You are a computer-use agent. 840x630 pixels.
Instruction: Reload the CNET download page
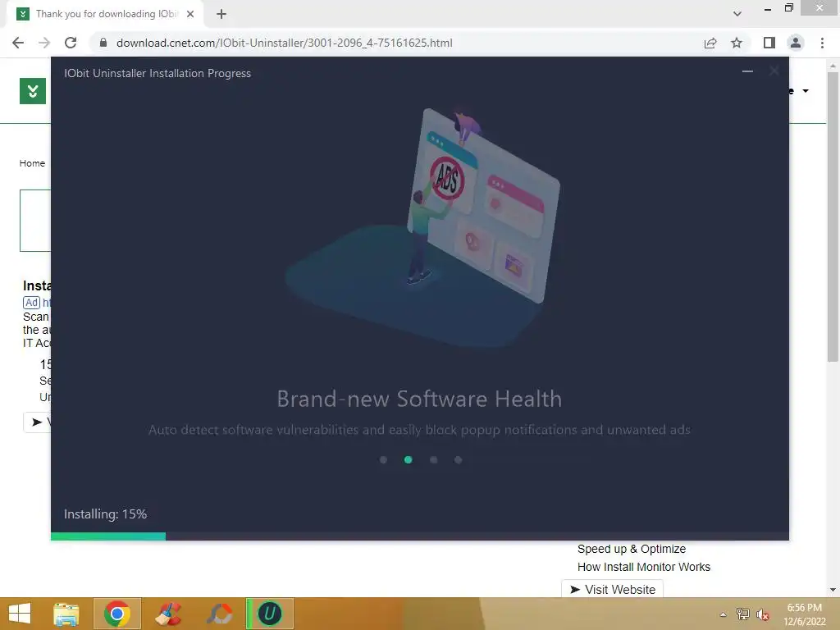(71, 43)
